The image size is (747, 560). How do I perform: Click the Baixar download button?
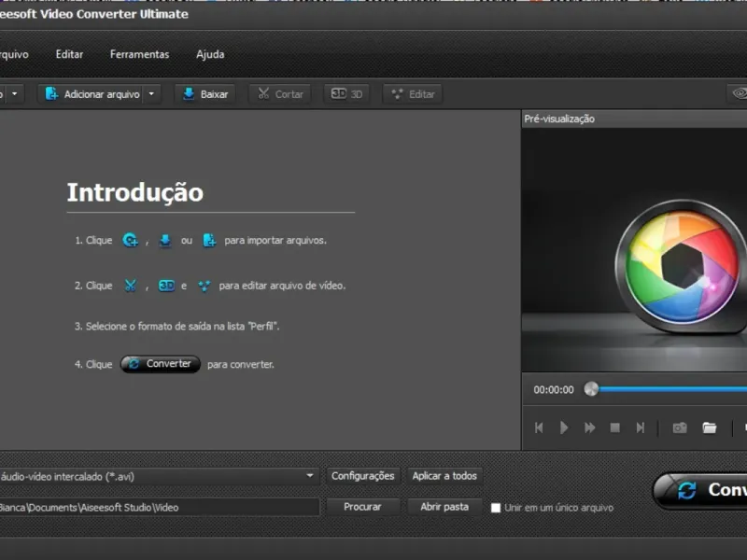pos(205,94)
